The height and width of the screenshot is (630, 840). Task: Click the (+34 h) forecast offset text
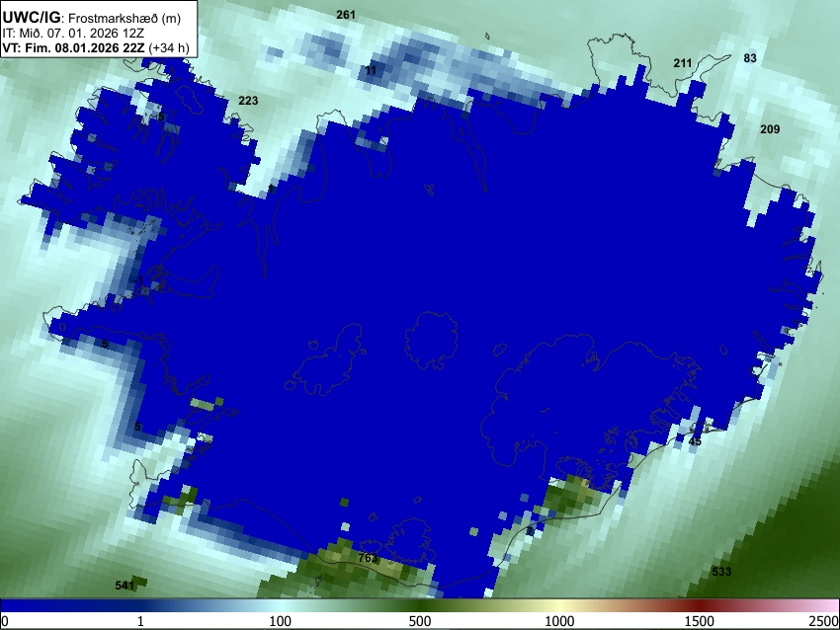point(168,47)
